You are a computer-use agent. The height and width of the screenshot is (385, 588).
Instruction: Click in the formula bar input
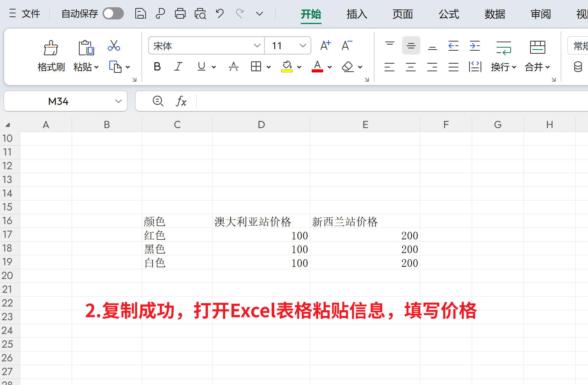[x=392, y=101]
